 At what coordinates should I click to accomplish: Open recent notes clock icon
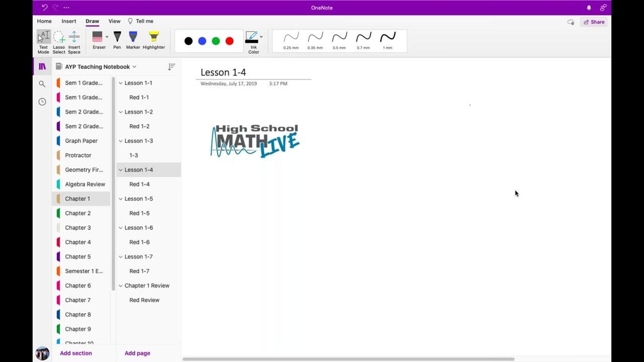coord(42,102)
